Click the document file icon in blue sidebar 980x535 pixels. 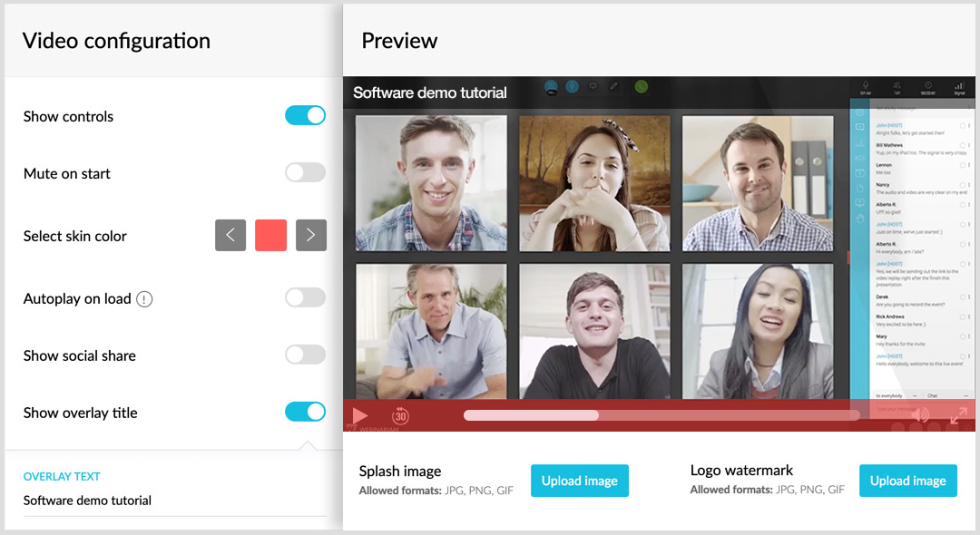(x=860, y=188)
